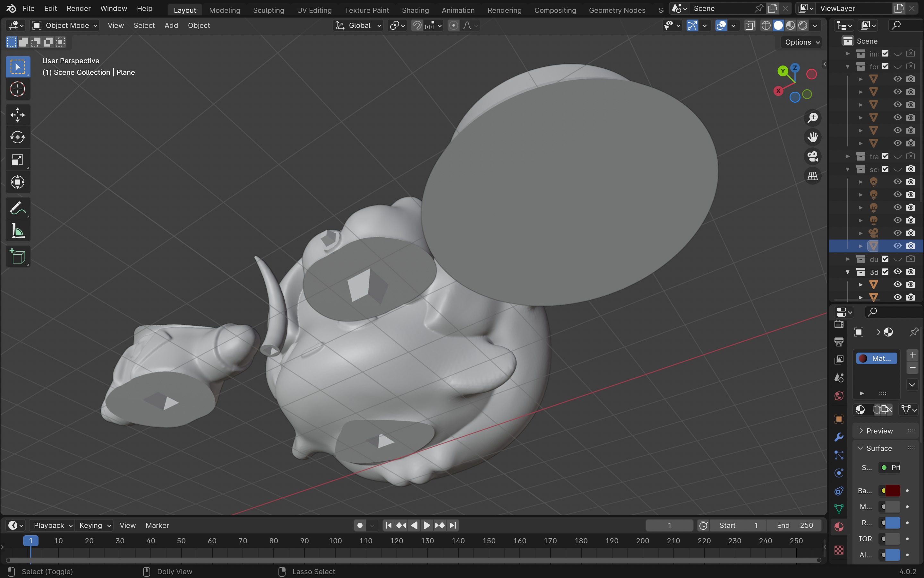Open the Playback dropdown in timeline
Screen dimensions: 924x578
(52, 525)
